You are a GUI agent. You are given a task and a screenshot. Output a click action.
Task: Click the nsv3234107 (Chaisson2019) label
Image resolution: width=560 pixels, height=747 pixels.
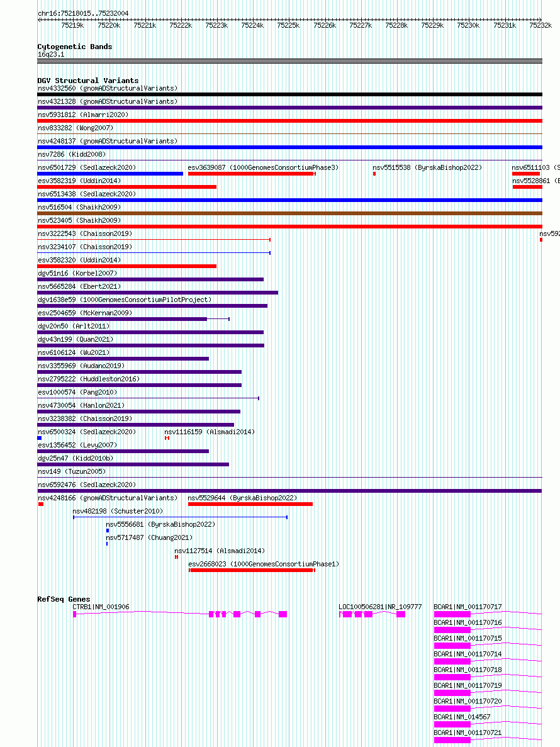85,247
